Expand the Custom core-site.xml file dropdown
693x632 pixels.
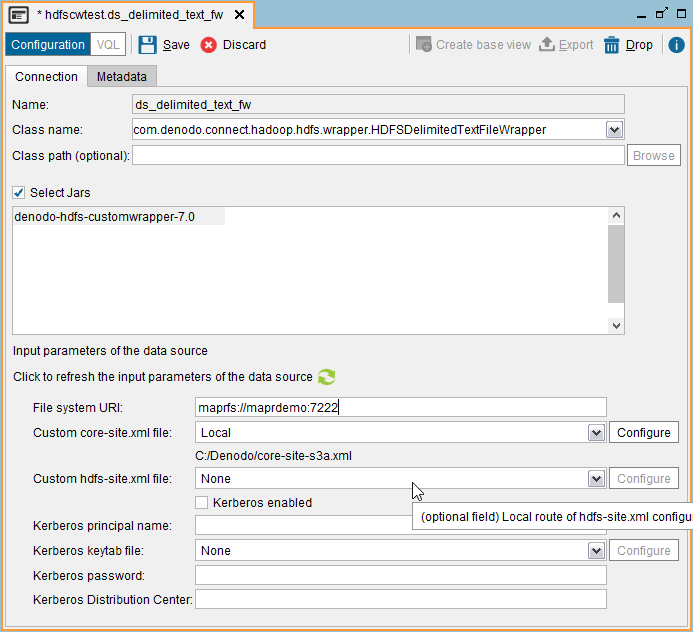[596, 433]
